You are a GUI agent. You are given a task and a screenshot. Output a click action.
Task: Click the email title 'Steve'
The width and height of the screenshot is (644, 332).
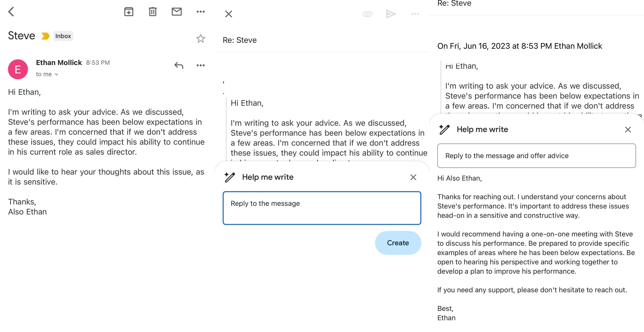pos(21,35)
